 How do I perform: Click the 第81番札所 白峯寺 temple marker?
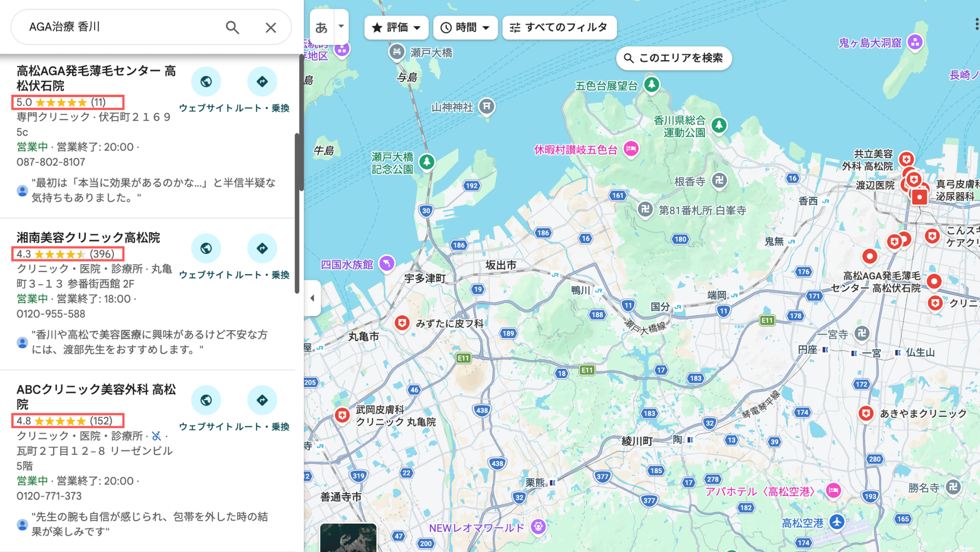645,210
